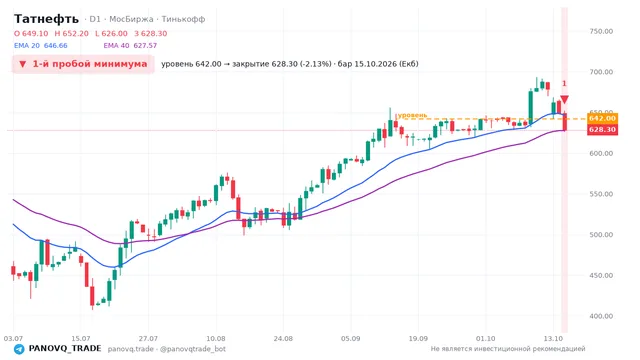Click the '1-й пробой минимума' signal badge
The height and width of the screenshot is (360, 640).
click(x=83, y=64)
